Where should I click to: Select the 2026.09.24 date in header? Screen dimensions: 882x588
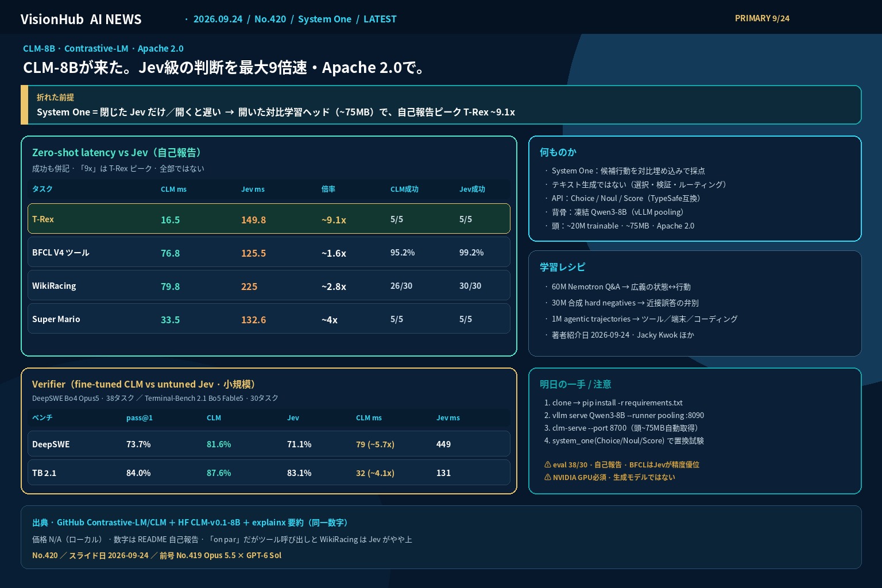pos(218,19)
